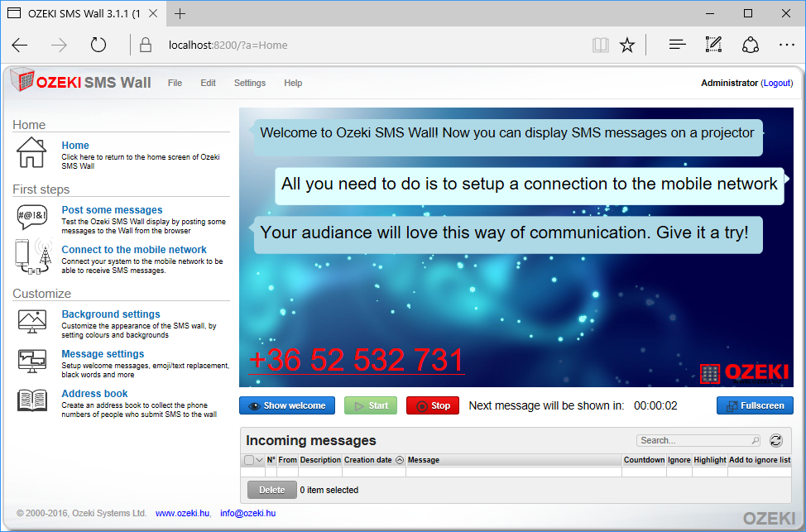Click the Highlight column header
806x532 pixels.
pyautogui.click(x=710, y=460)
